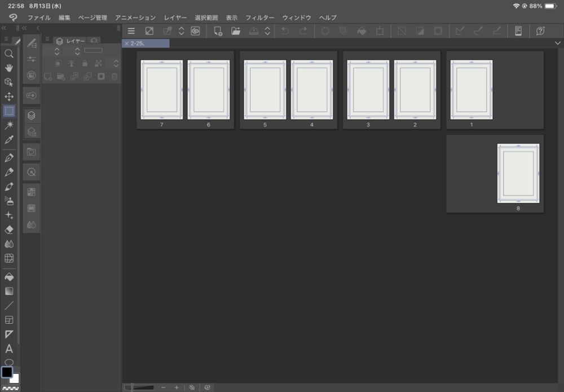Open the Tool Property sliders panel
Image resolution: width=564 pixels, height=392 pixels.
click(x=32, y=59)
